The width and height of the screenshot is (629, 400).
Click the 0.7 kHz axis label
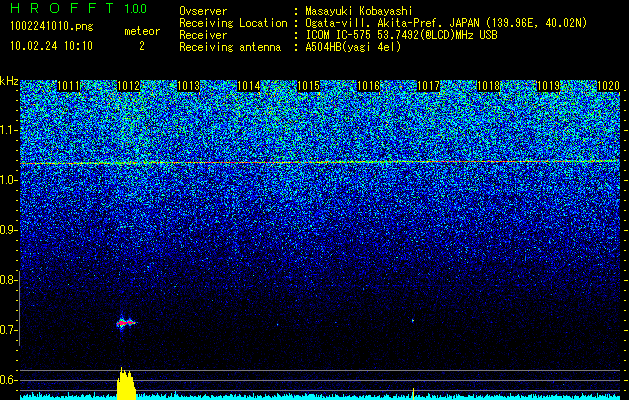pos(7,330)
